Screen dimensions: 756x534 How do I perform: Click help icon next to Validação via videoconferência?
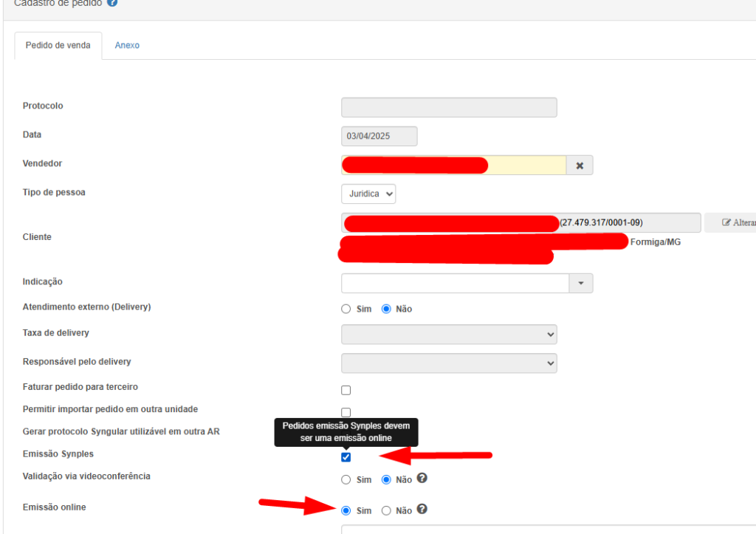click(x=422, y=479)
